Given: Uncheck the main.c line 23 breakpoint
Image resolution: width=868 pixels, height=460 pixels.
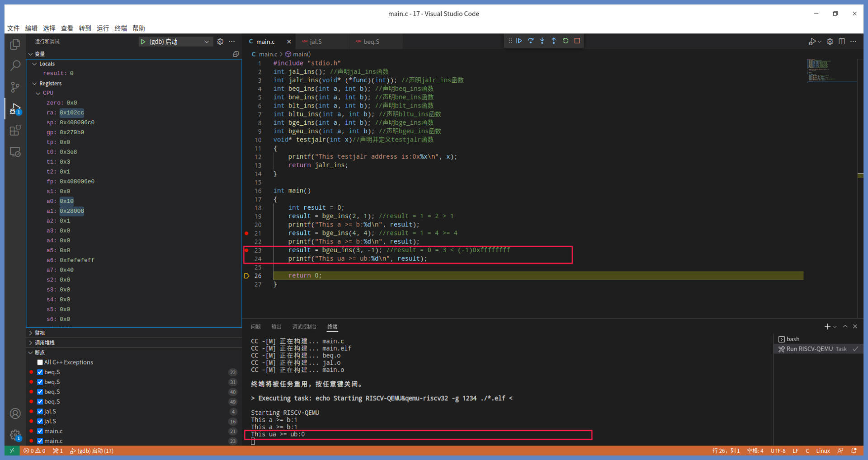Looking at the screenshot, I should pyautogui.click(x=40, y=441).
